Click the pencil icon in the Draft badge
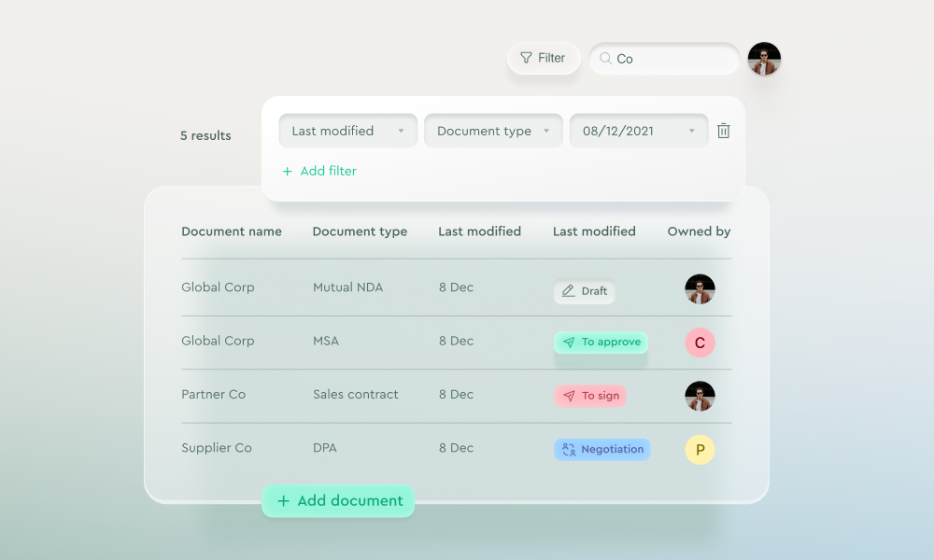The width and height of the screenshot is (934, 560). coord(567,291)
